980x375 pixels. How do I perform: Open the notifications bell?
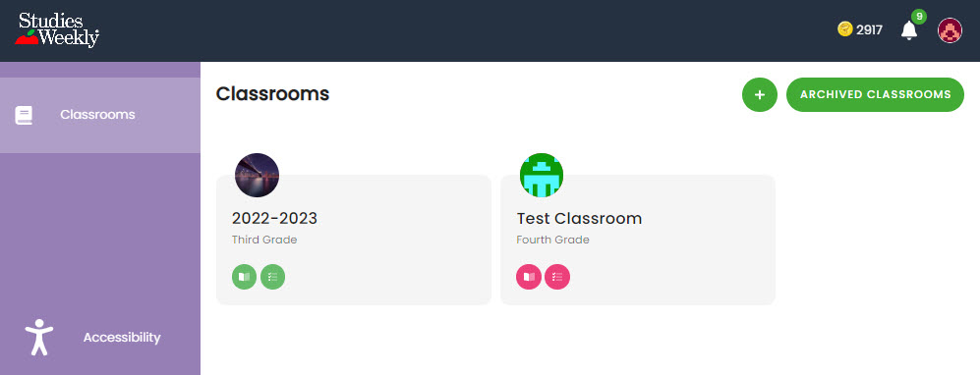[909, 30]
